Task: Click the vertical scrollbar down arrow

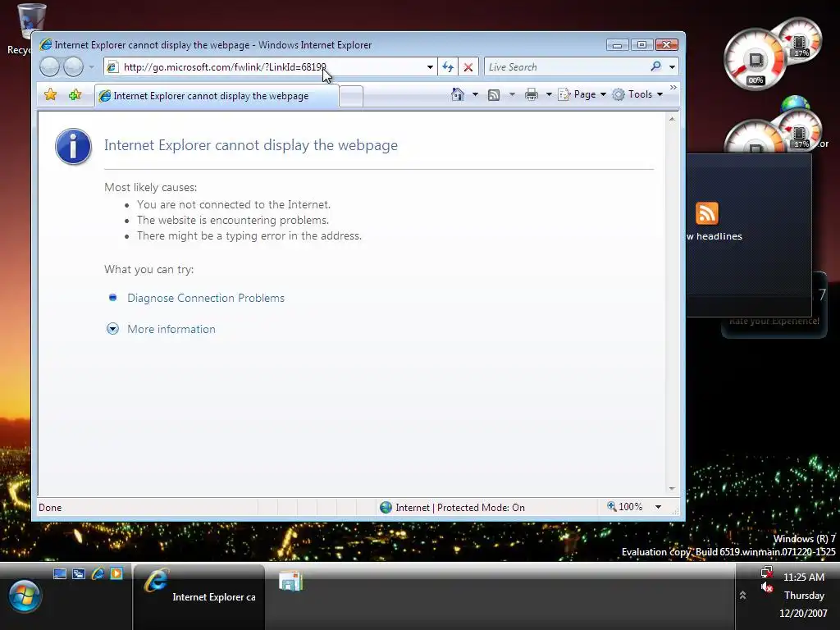Action: pos(672,489)
